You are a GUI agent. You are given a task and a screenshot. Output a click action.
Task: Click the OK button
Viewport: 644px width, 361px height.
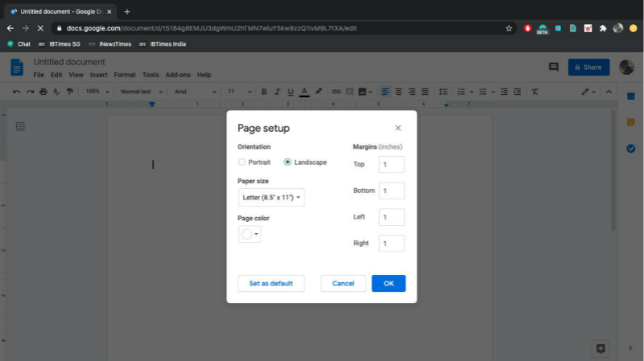click(388, 283)
